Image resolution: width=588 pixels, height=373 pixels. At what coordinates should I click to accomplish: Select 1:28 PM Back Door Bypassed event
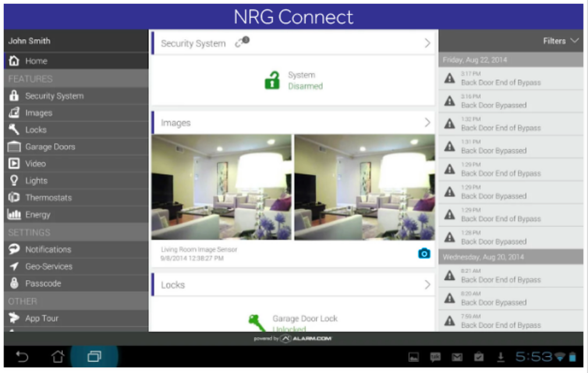(x=511, y=238)
